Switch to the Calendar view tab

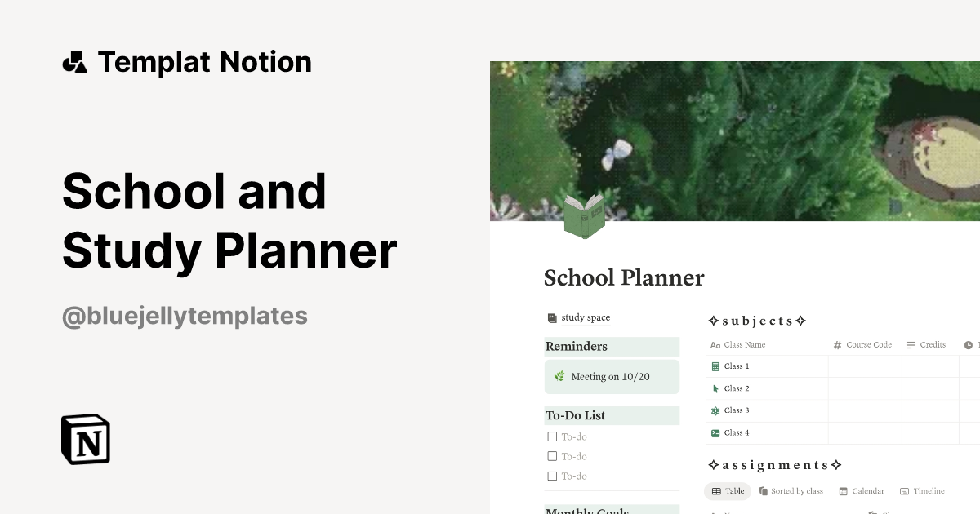[862, 491]
